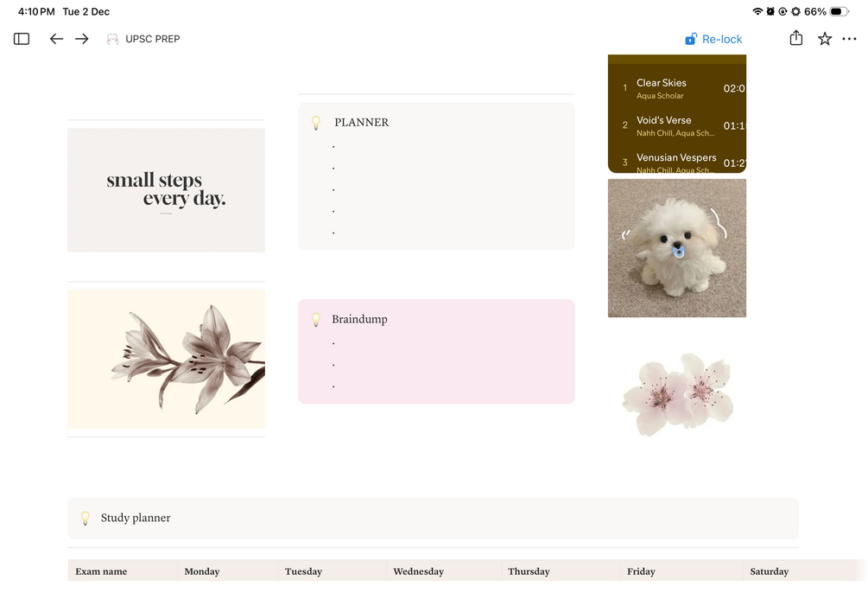Click the lightbulb icon beside PLANNER

coord(316,123)
